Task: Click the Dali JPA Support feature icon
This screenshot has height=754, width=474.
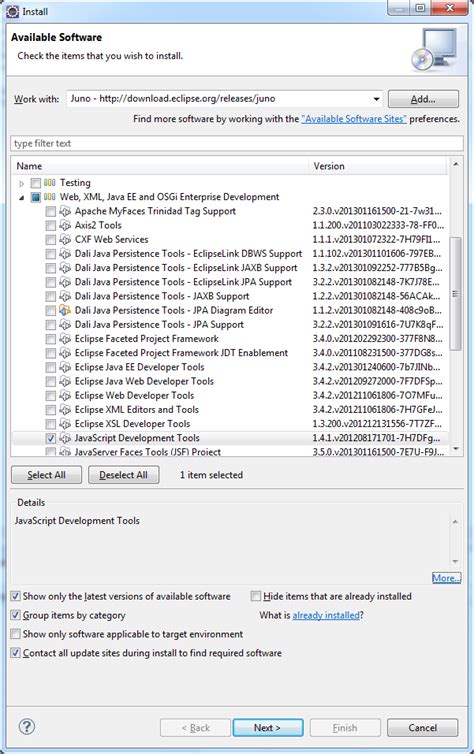Action: tap(65, 325)
